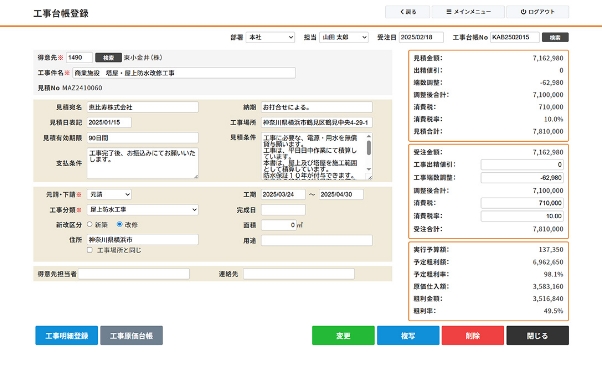Click the 住所 input field
602x376 pixels.
point(142,240)
